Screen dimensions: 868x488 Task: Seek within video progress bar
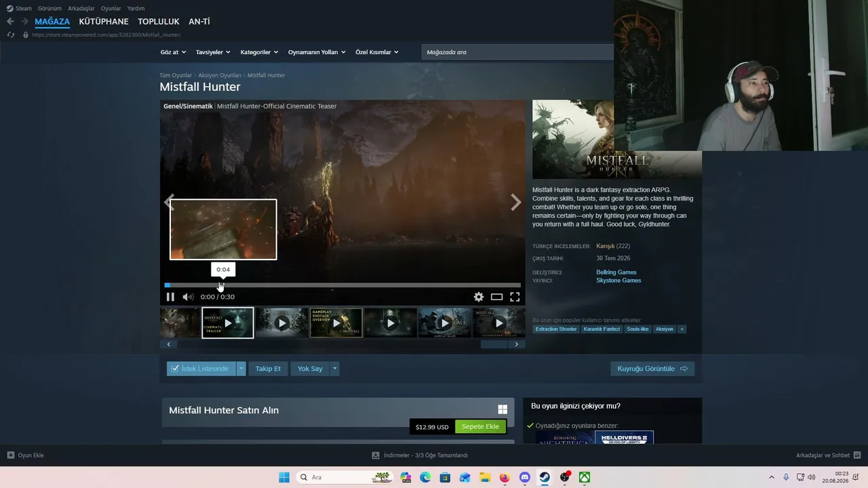click(x=342, y=285)
